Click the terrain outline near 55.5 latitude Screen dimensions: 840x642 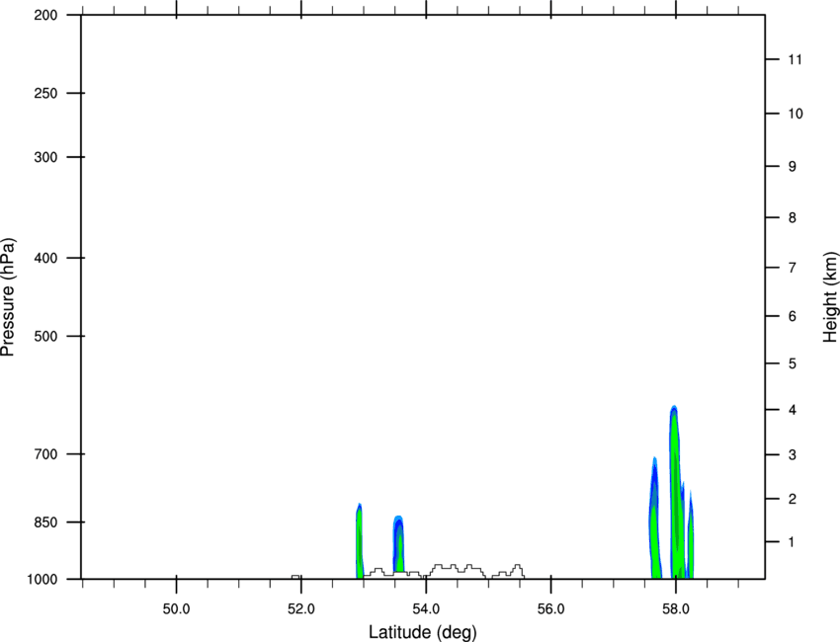[508, 571]
